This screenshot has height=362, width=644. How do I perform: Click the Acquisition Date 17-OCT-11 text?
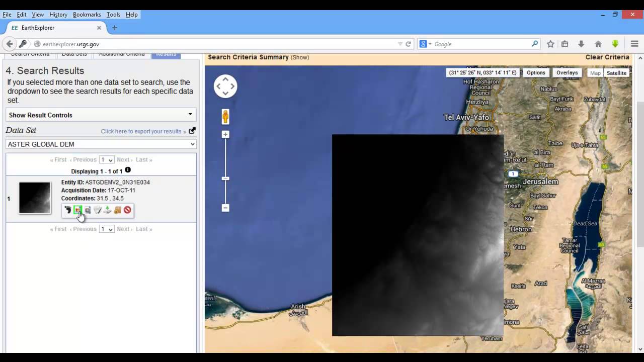98,191
